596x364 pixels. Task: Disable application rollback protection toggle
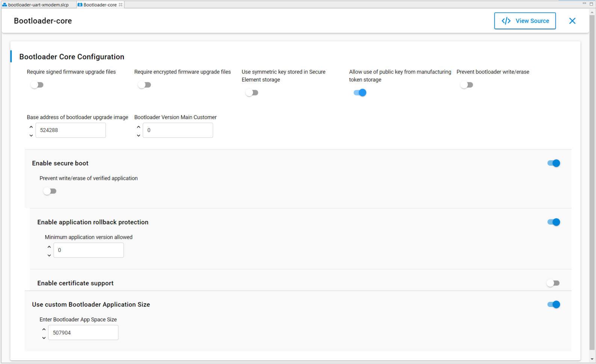(554, 222)
